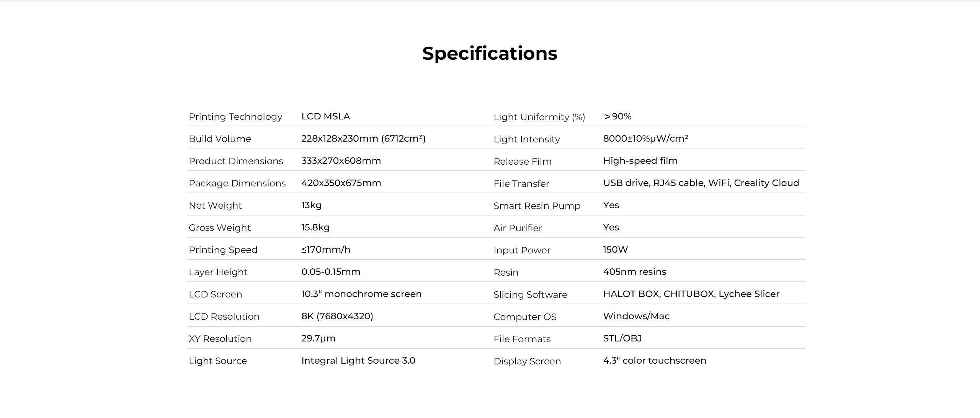The width and height of the screenshot is (980, 418).
Task: Click the Printing Technology label
Action: point(235,117)
